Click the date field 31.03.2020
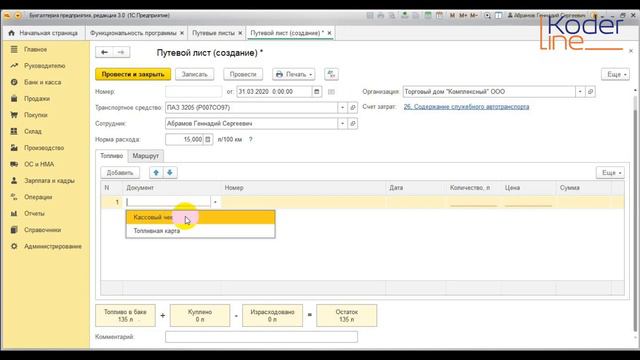 coord(274,92)
